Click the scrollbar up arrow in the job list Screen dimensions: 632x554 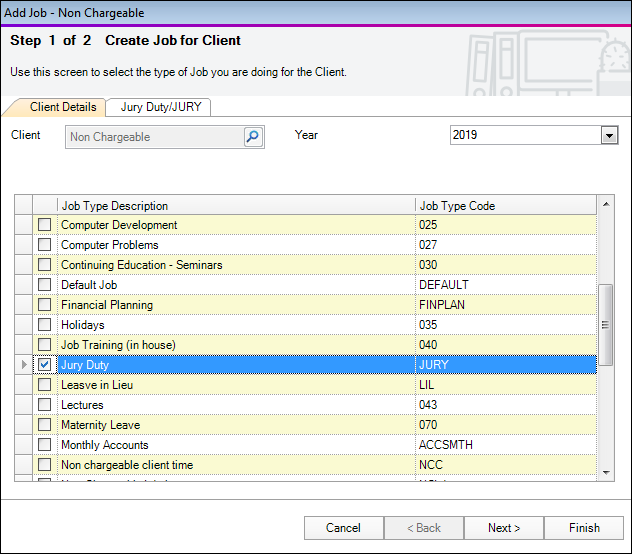[605, 205]
